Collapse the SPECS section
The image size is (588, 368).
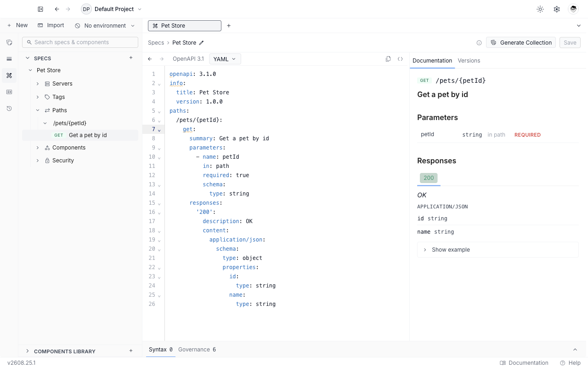click(28, 58)
